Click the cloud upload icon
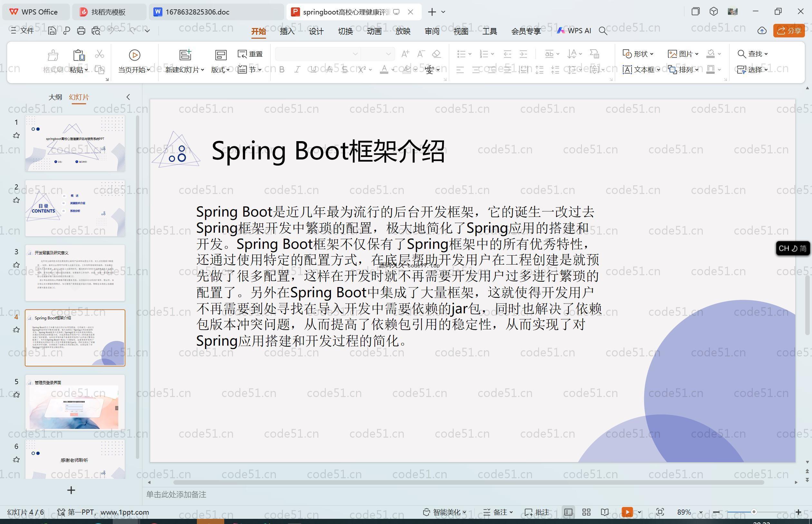The height and width of the screenshot is (524, 812). (762, 31)
